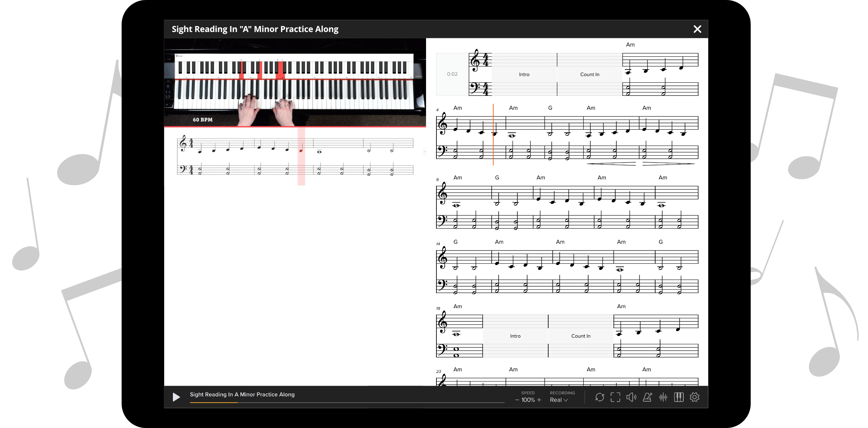Close the Sight Reading practice window
This screenshot has width=868, height=428.
[697, 29]
